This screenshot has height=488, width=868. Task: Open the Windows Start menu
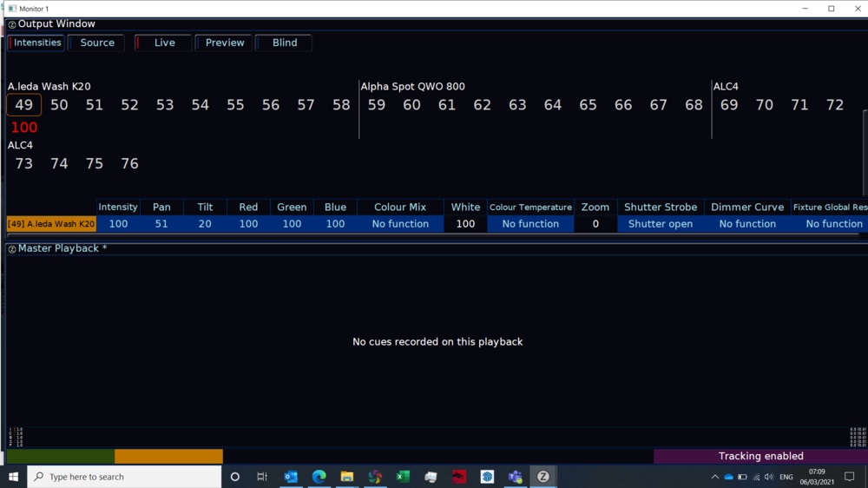(x=13, y=477)
